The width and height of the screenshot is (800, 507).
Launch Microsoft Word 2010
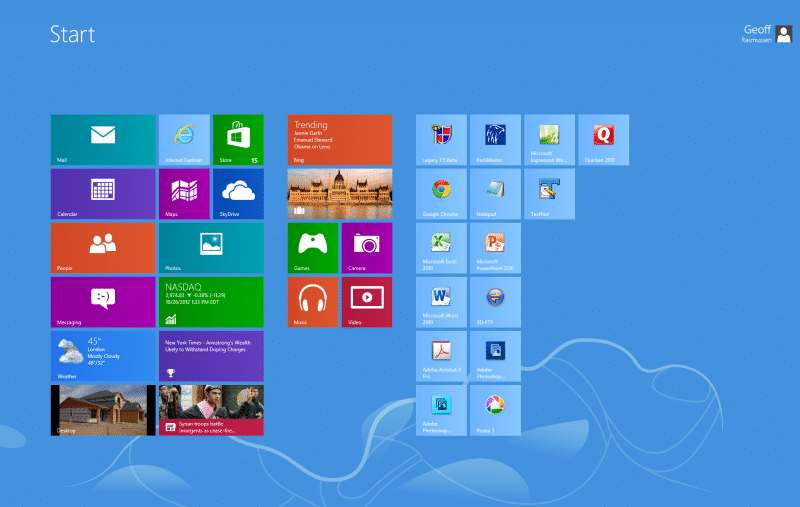click(x=441, y=302)
